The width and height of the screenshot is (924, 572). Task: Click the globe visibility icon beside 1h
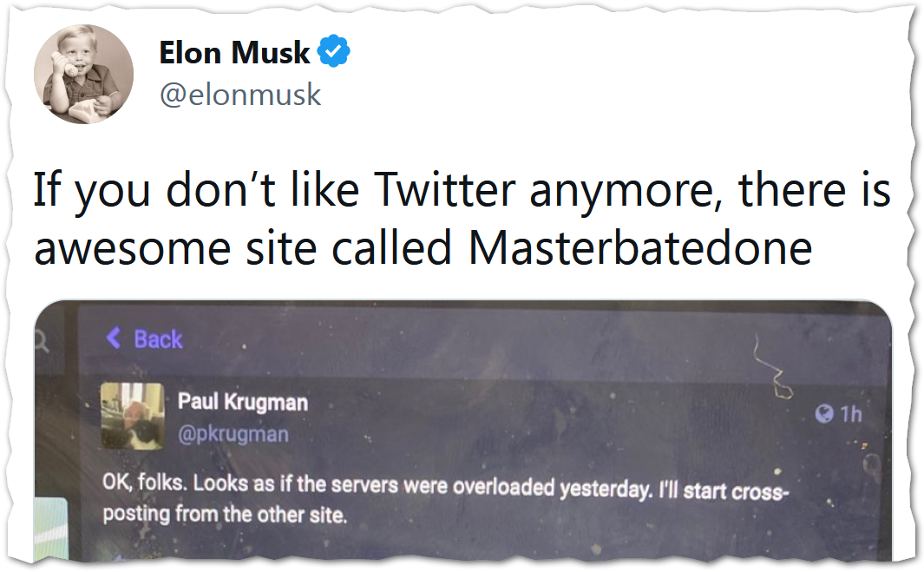coord(822,414)
